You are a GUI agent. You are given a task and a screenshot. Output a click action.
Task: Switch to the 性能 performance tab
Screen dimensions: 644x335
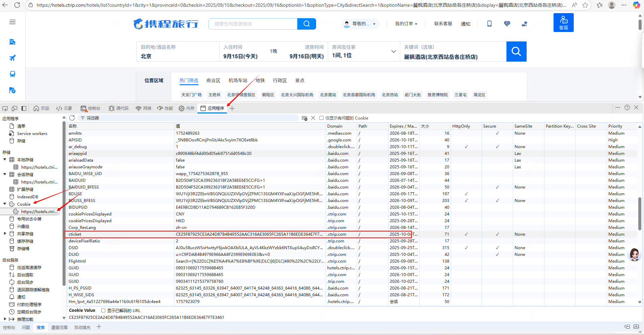click(x=165, y=108)
